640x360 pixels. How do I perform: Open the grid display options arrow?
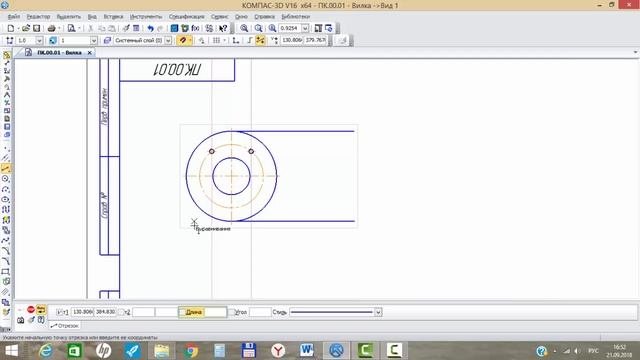pyautogui.click(x=224, y=40)
